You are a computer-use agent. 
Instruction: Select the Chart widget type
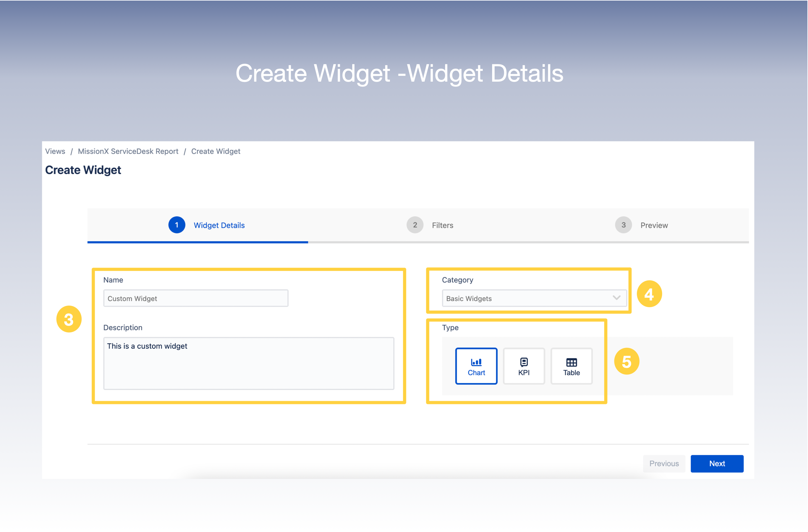coord(476,366)
